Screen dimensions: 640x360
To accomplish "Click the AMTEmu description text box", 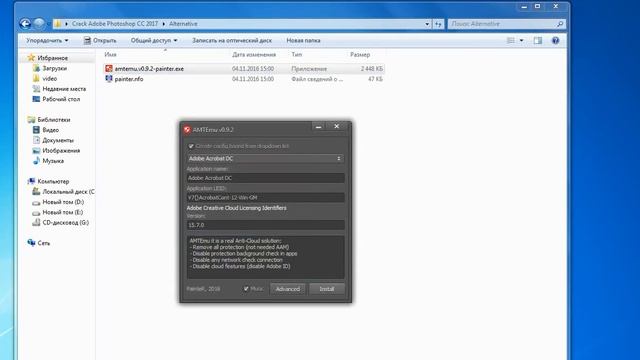I will (x=265, y=257).
